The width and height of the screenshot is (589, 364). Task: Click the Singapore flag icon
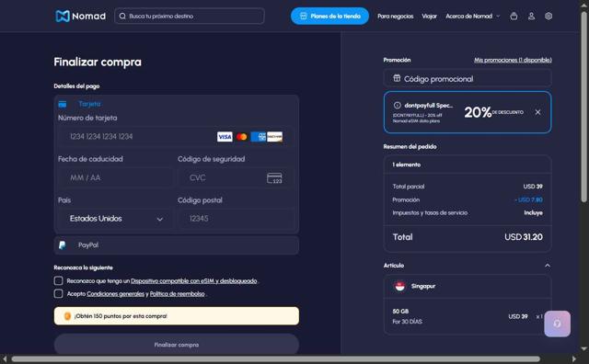[x=399, y=286]
